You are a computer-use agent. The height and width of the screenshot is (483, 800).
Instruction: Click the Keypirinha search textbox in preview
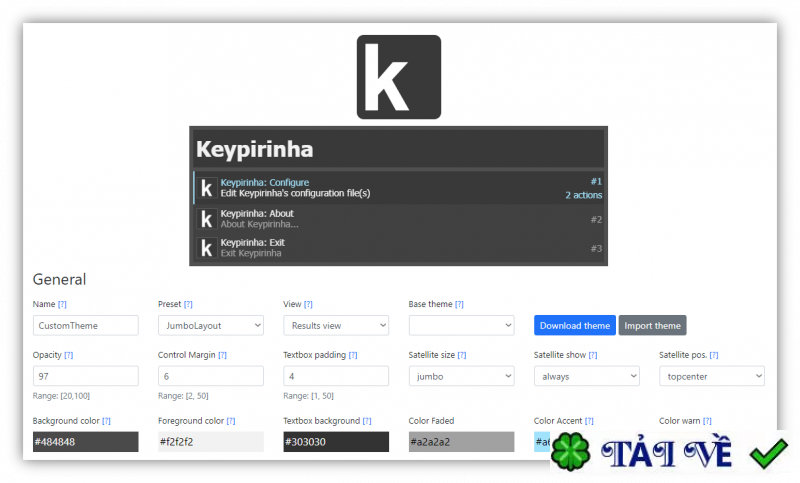(398, 149)
